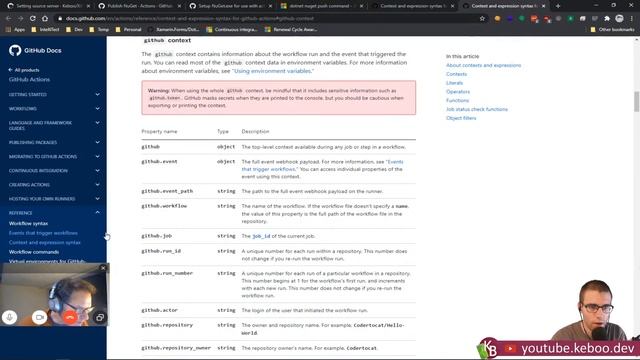Jump to Contexts in article outline
Viewport: 640px width, 360px height.
click(456, 74)
